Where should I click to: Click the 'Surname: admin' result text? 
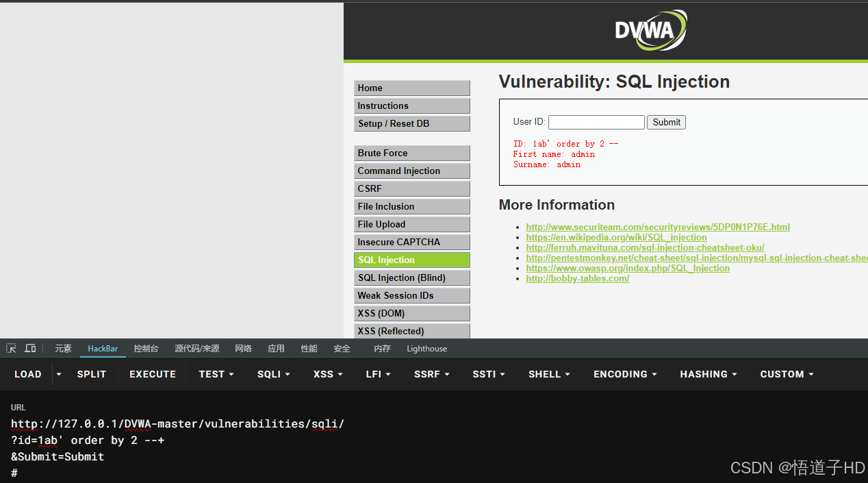547,164
